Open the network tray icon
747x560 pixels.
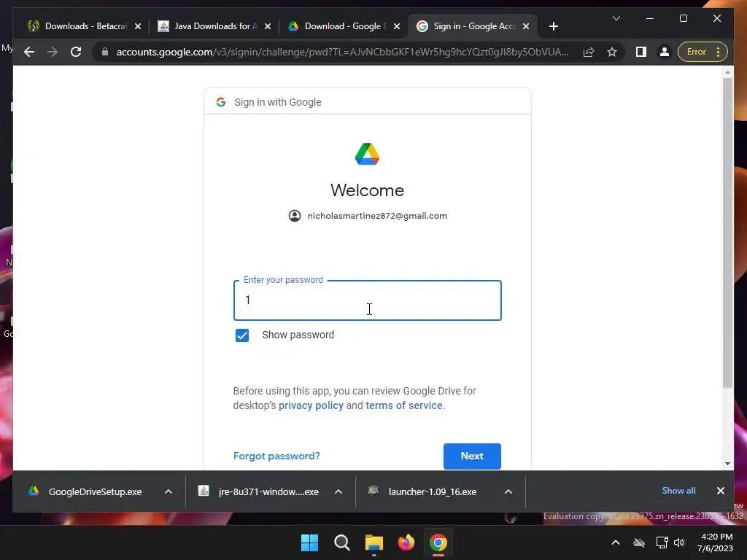click(662, 542)
